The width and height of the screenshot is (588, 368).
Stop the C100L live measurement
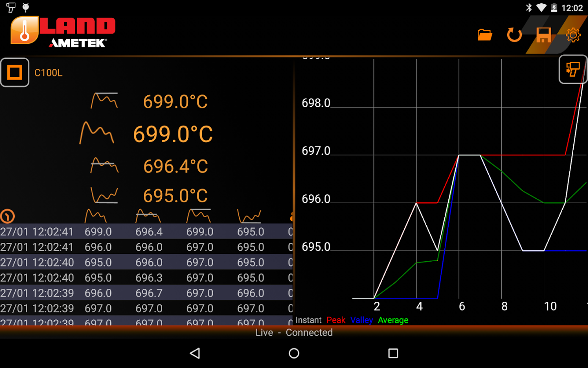pyautogui.click(x=15, y=72)
